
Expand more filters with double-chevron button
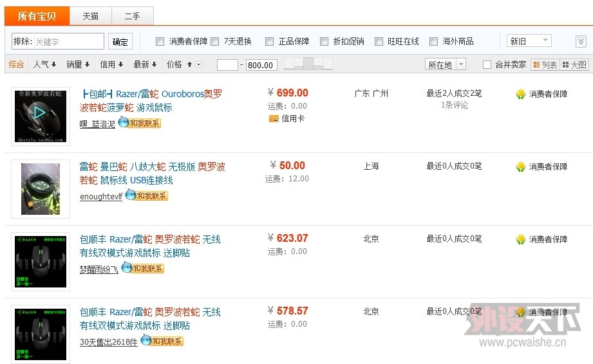(581, 41)
